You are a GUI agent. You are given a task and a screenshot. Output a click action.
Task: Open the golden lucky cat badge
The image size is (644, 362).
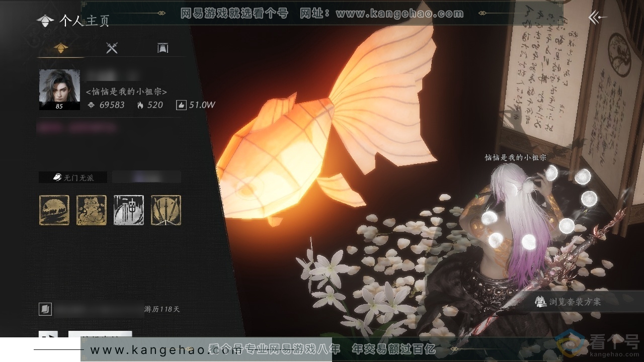coord(92,210)
